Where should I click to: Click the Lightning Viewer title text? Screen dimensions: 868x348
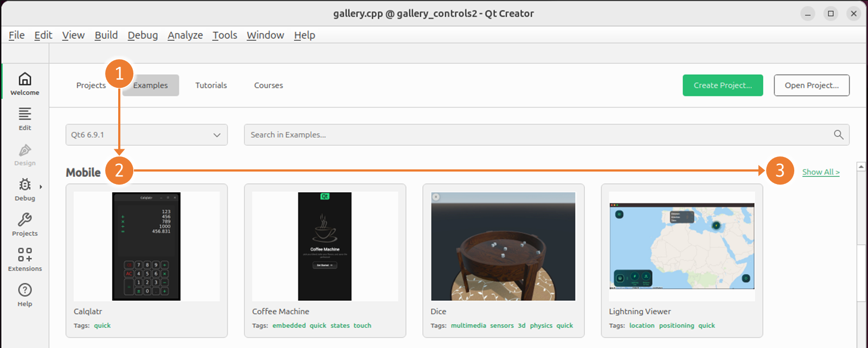[x=640, y=312]
